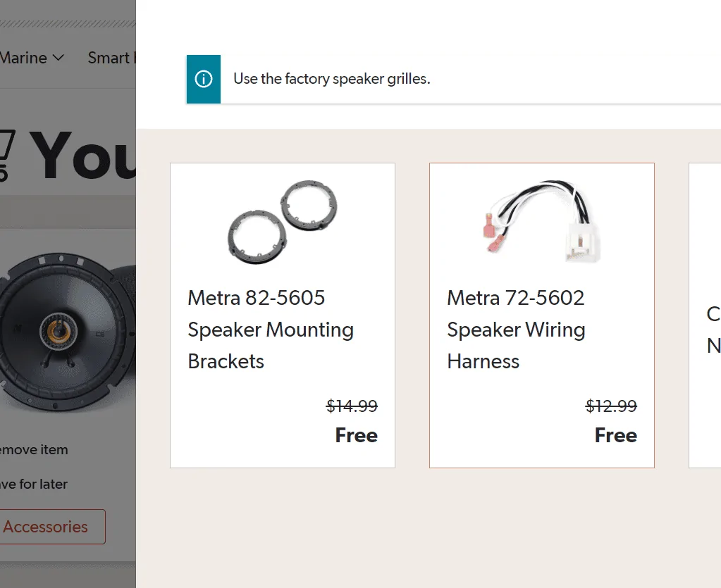
Task: Open the Metra 82-5605 Speaker Mounting Brackets title
Action: tap(271, 330)
